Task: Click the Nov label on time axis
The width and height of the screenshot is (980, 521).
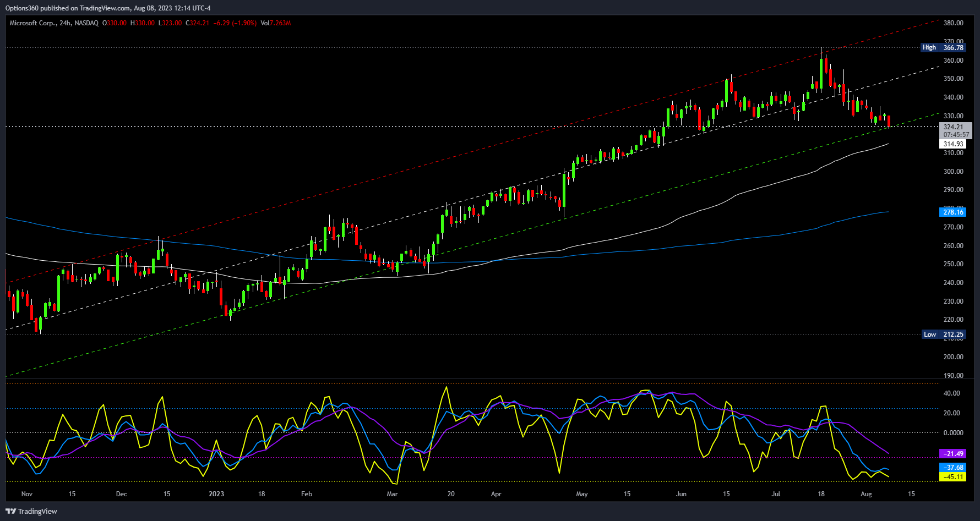Action: point(27,494)
